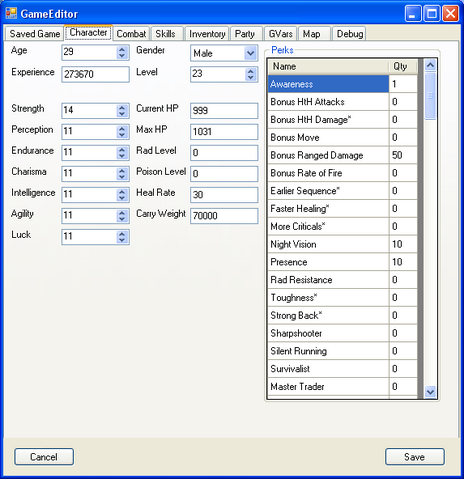Click the perks list scroll up arrow
Image resolution: width=464 pixels, height=479 pixels.
(x=430, y=65)
